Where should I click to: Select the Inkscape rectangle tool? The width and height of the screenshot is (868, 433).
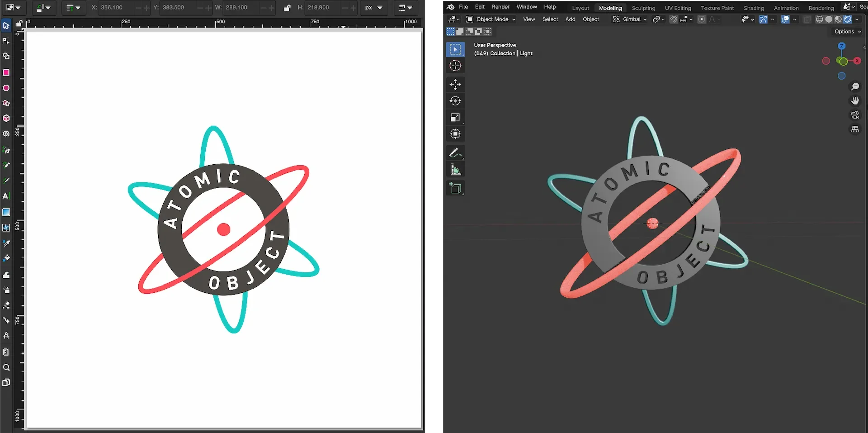[6, 72]
